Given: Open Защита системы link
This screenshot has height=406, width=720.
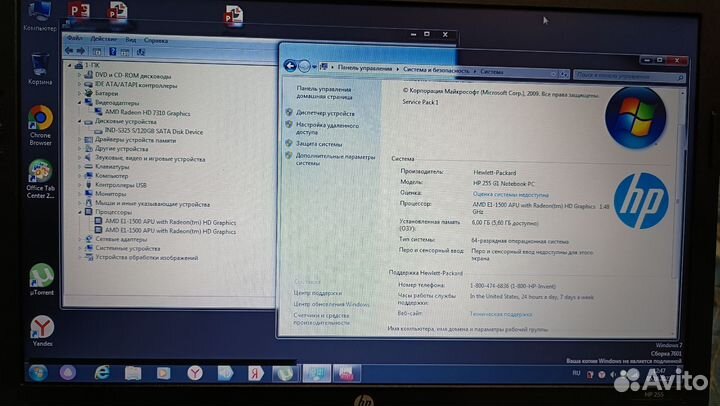Looking at the screenshot, I should (x=319, y=144).
